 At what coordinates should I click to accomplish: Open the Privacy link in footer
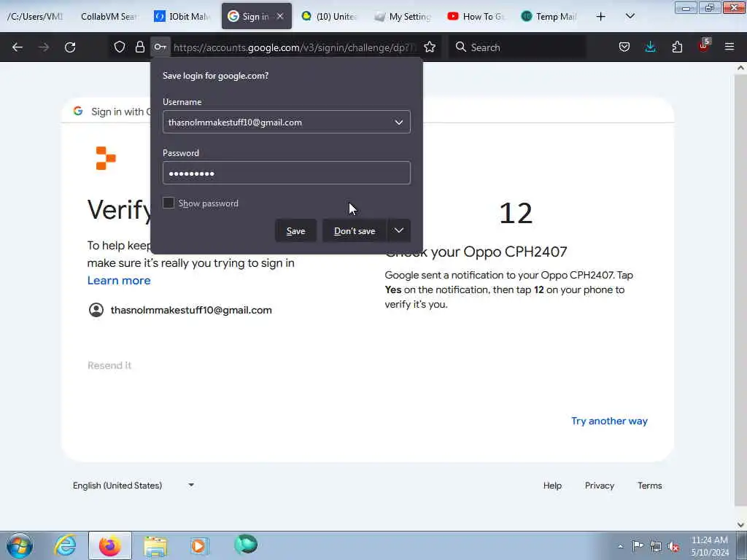click(x=600, y=485)
